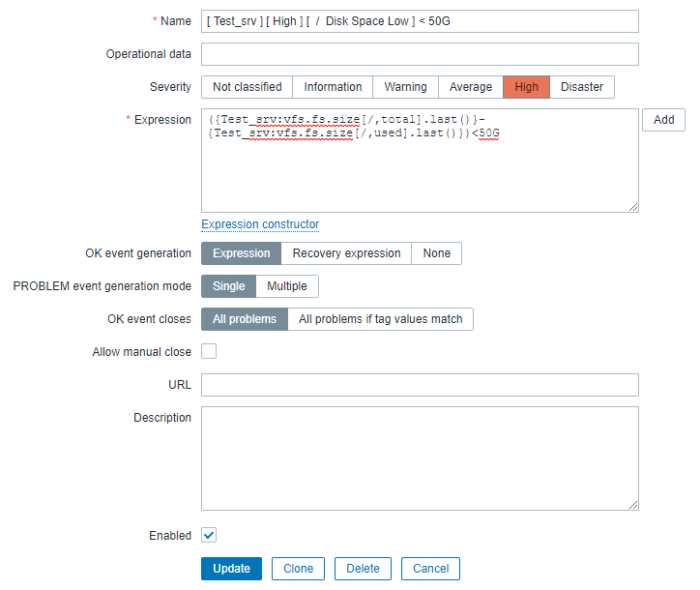Click the Add button next to Expression
This screenshot has height=590, width=700.
(x=663, y=120)
